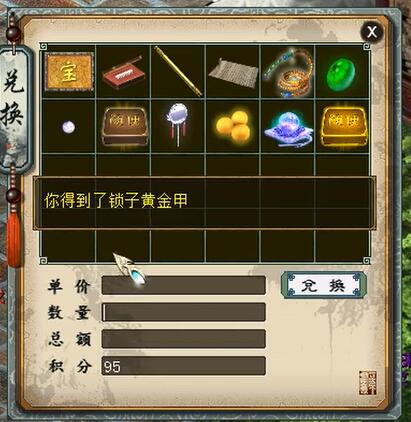Click the 你得到了锁子黄金甲 notification bar
Screen dimensions: 411x422
[204, 203]
